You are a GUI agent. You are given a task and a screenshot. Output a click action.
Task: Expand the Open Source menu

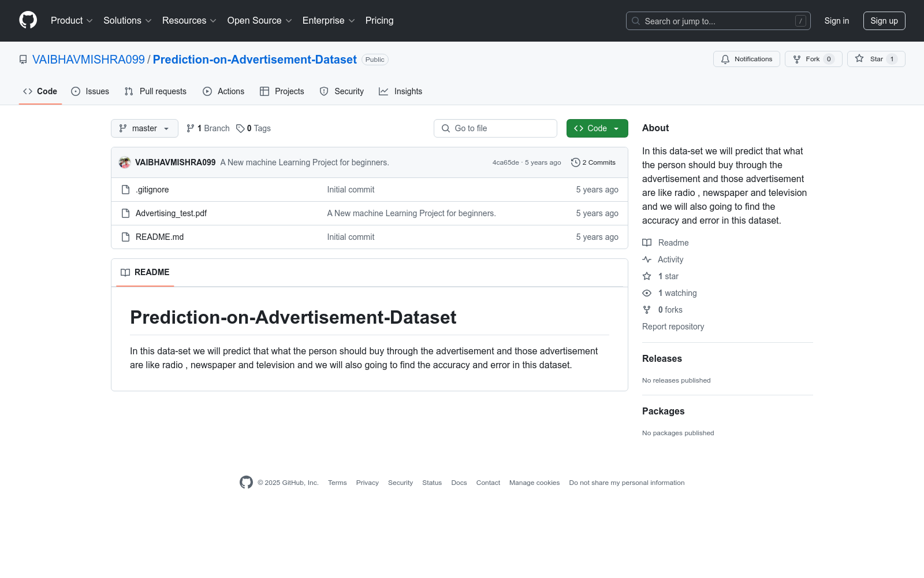[260, 21]
